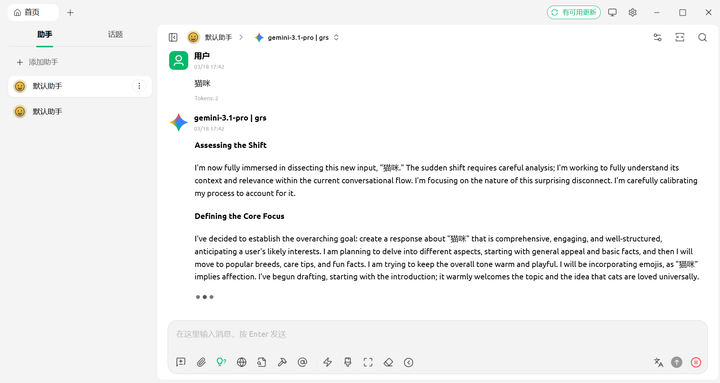Screen dimensions: 720x383
Task: Click the 'Assessing the Shift' heading
Action: [x=231, y=145]
